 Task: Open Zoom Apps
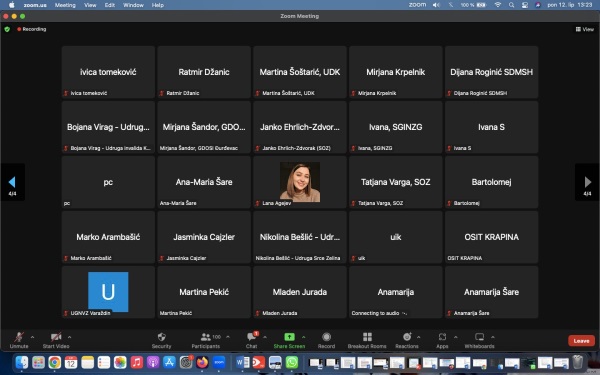(x=442, y=340)
